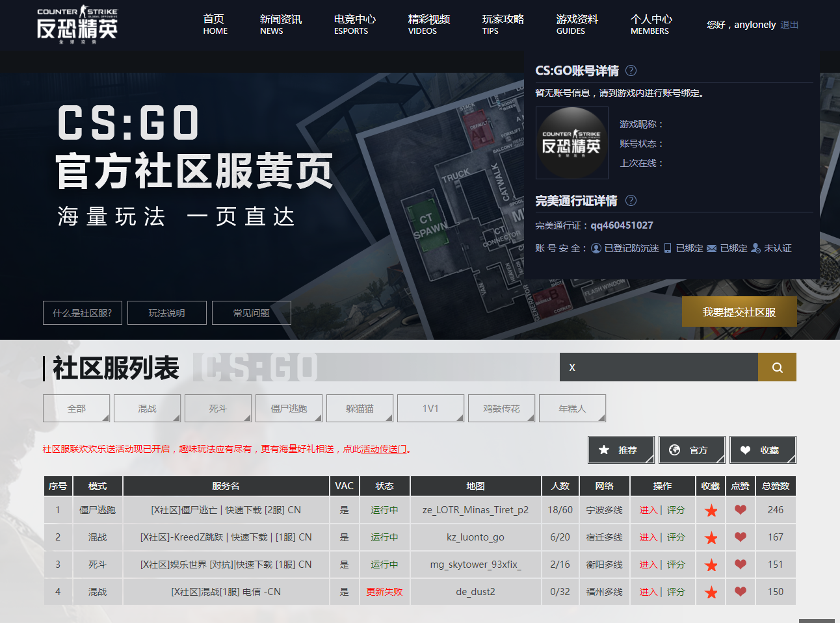Click the Counter-Strike logo in header
840x623 pixels.
77,25
